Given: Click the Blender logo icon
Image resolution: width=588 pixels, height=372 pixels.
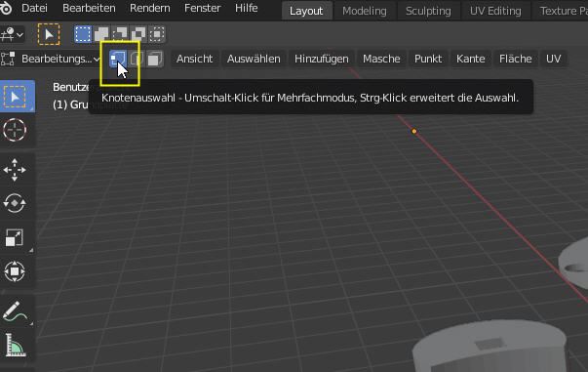Looking at the screenshot, I should click(x=6, y=8).
